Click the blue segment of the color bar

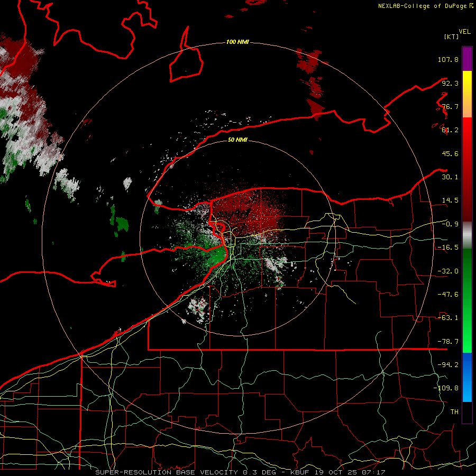pyautogui.click(x=467, y=377)
